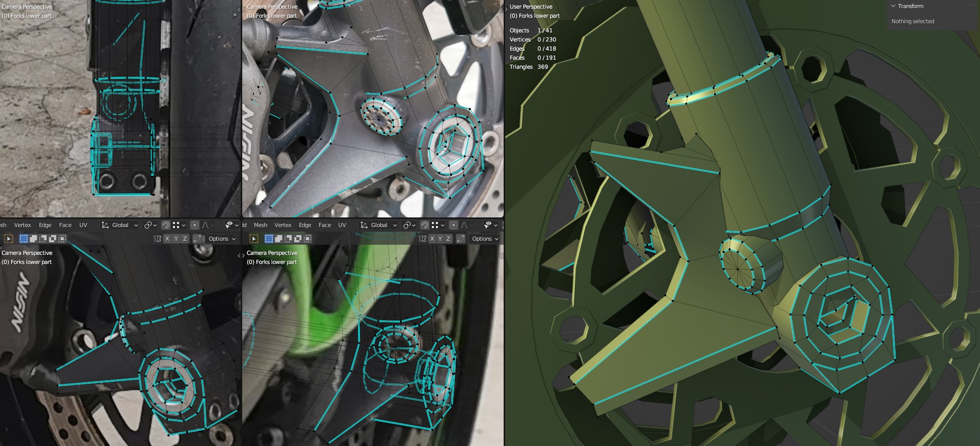
Task: Open the Face menu in bottom-left viewport
Action: tap(65, 225)
